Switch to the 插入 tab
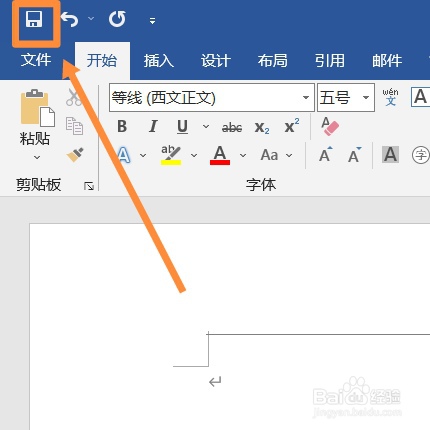430x430 pixels. coord(159,61)
